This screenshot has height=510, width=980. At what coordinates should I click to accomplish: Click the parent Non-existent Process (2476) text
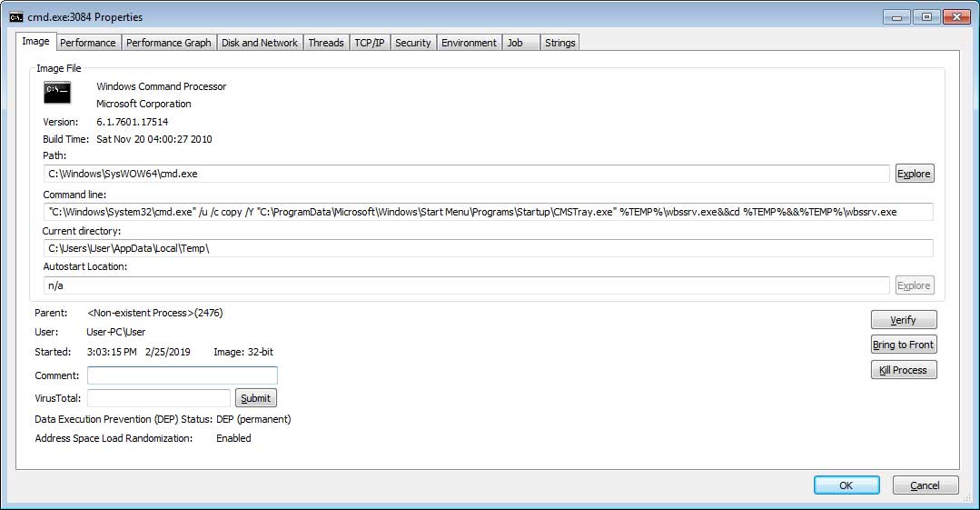tap(155, 313)
